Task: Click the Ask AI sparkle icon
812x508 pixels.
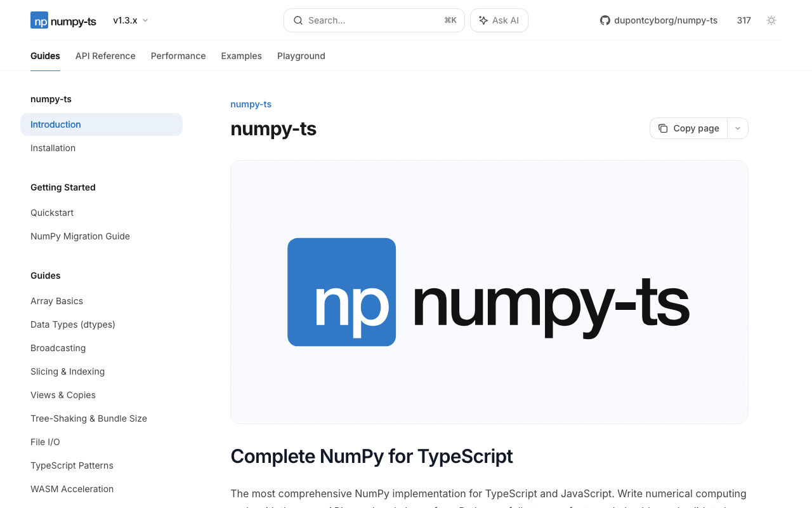Action: click(483, 20)
